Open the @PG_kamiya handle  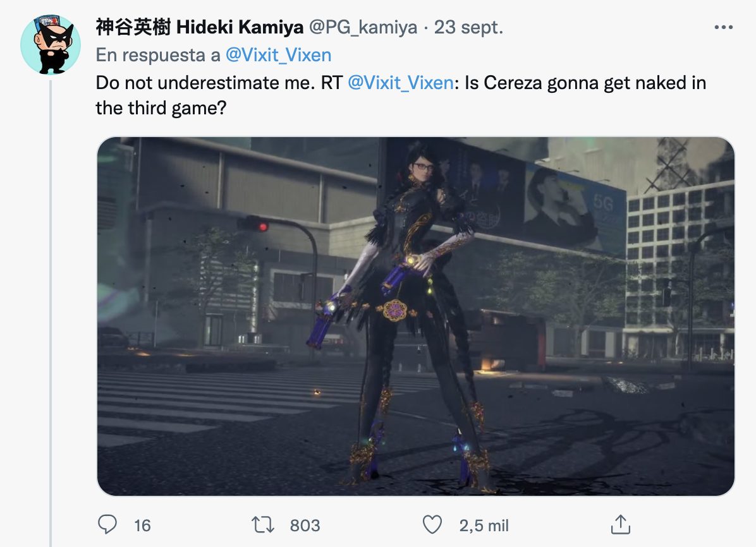tap(363, 27)
